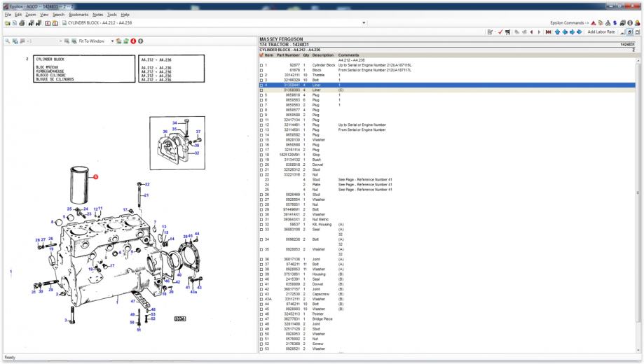
Task: Open the Search menu
Action: coord(58,15)
